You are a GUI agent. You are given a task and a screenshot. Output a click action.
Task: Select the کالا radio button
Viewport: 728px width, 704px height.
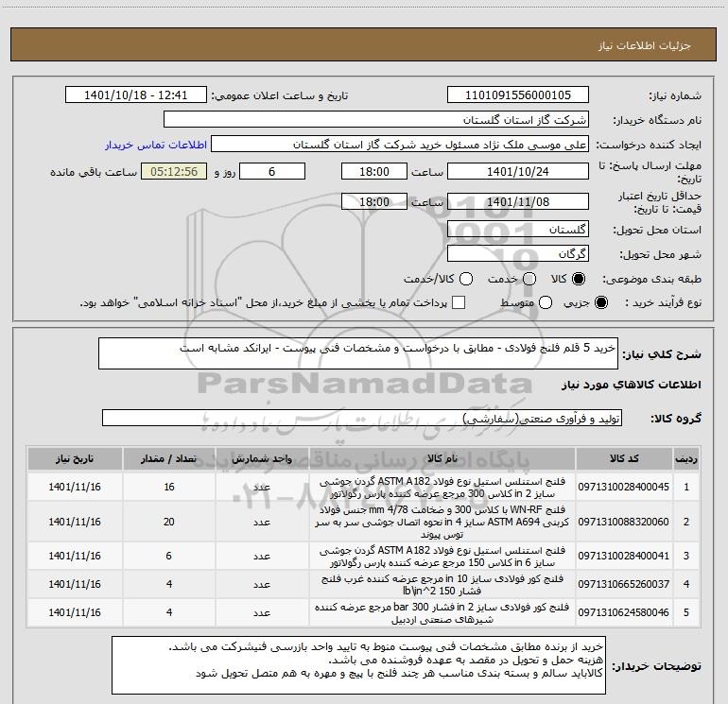tap(579, 279)
